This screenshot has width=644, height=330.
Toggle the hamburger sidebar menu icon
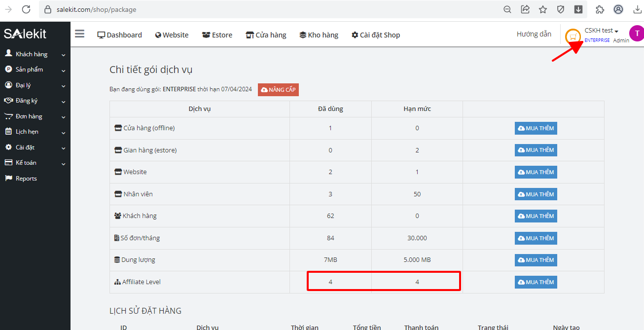coord(79,34)
